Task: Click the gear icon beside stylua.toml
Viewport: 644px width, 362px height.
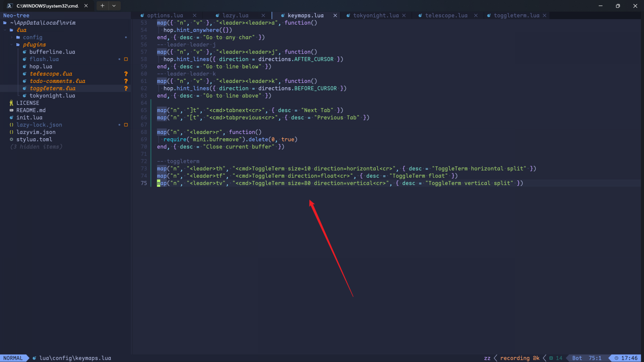Action: [11, 140]
